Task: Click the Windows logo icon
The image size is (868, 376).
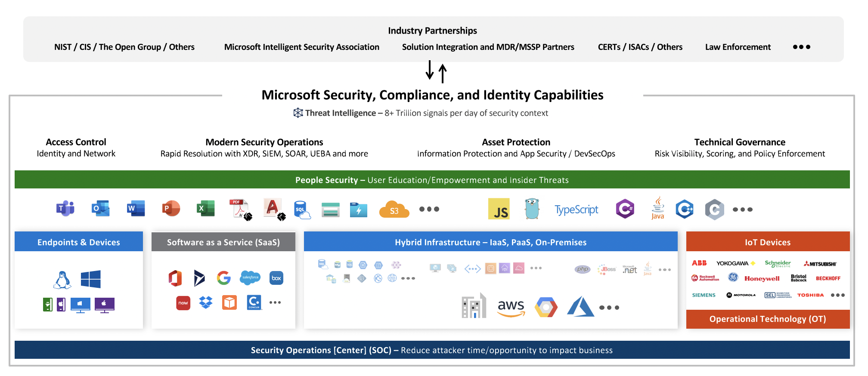Action: pyautogui.click(x=91, y=279)
